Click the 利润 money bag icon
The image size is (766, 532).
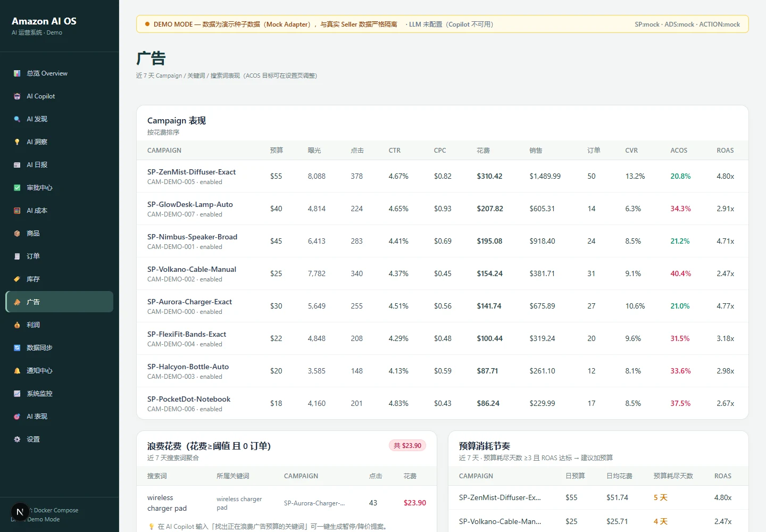coord(17,325)
